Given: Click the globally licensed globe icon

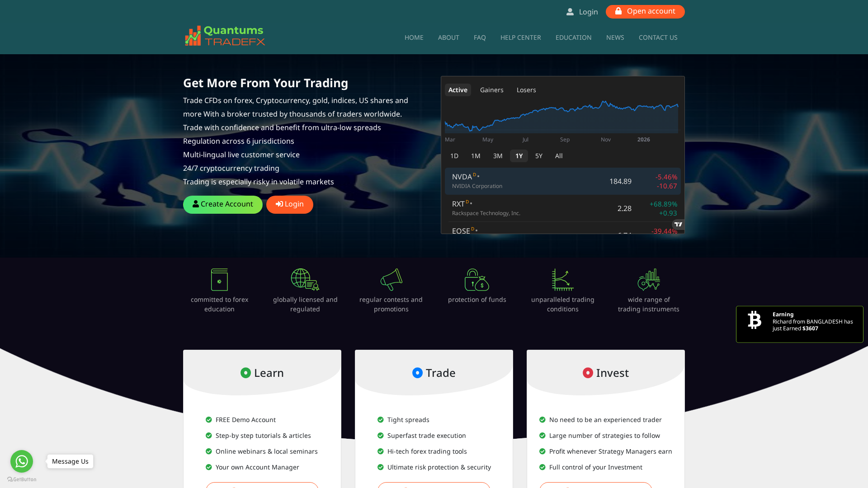Looking at the screenshot, I should tap(305, 279).
